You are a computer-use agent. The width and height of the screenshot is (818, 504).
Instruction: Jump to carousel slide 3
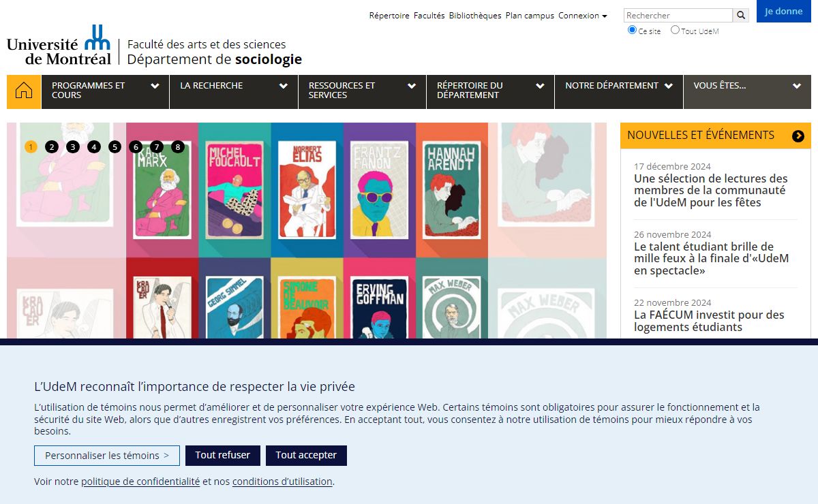[x=73, y=146]
